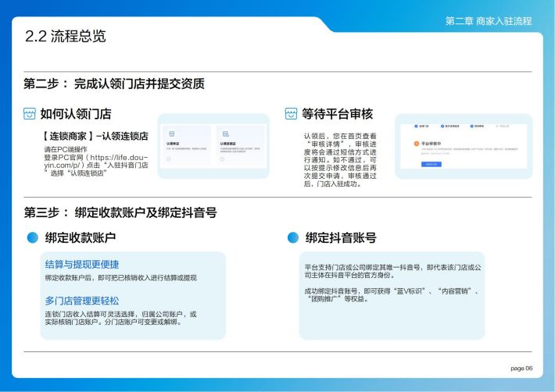Click the 认领单店 card in the screenshot thumbnail
The width and height of the screenshot is (555, 392).
pyautogui.click(x=186, y=146)
